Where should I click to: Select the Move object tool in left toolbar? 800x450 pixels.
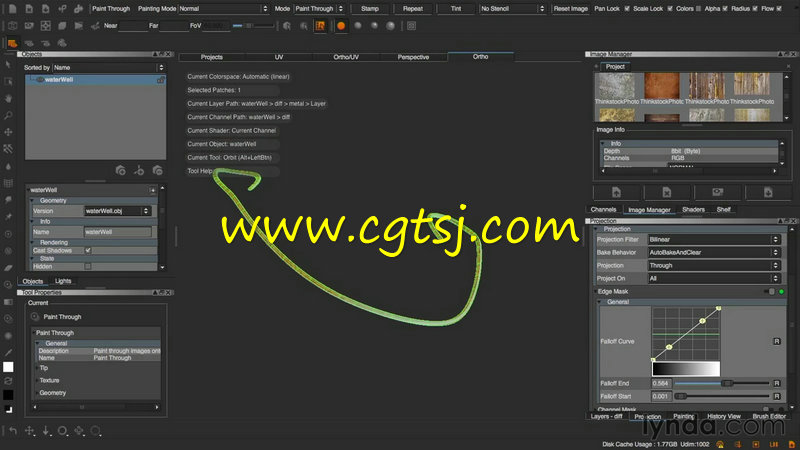click(x=8, y=132)
